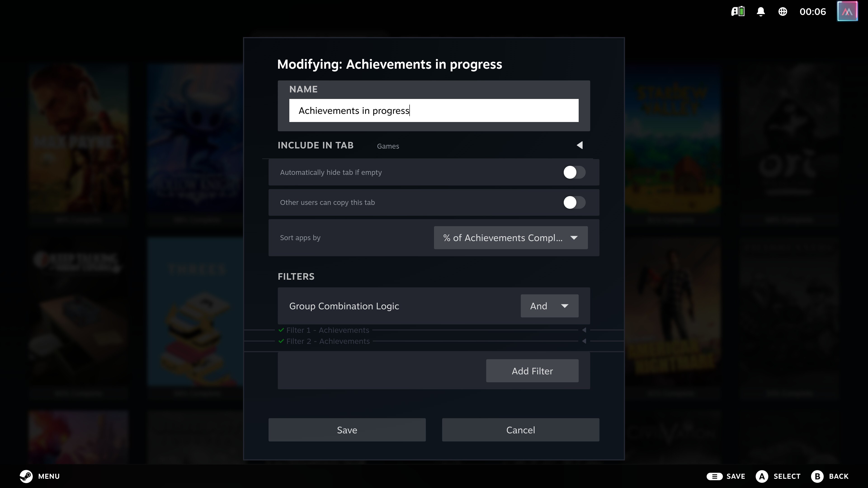Screen dimensions: 868x488
Task: Click Filter 2 - Achievements label
Action: [328, 341]
